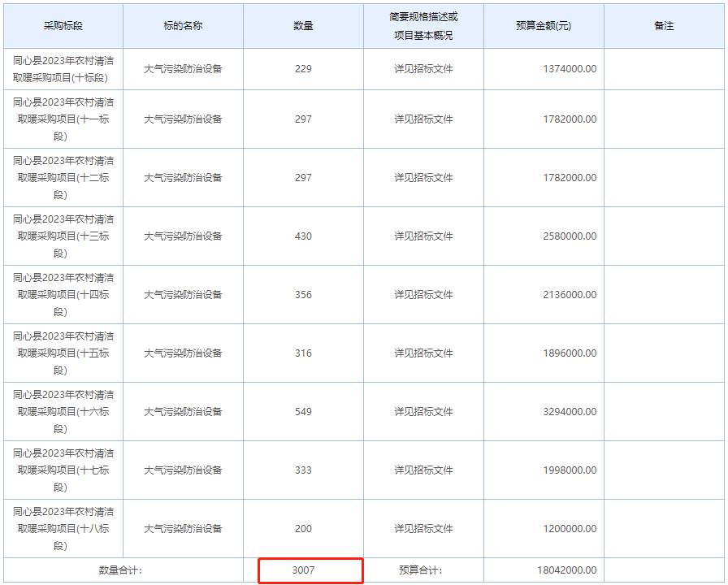Click the 十八标段 project name cell
This screenshot has height=585, width=728.
tap(63, 528)
